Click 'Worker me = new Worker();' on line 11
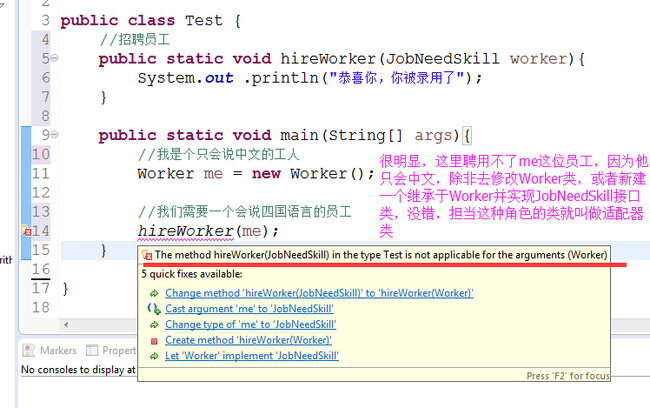This screenshot has height=408, width=650. pyautogui.click(x=256, y=173)
